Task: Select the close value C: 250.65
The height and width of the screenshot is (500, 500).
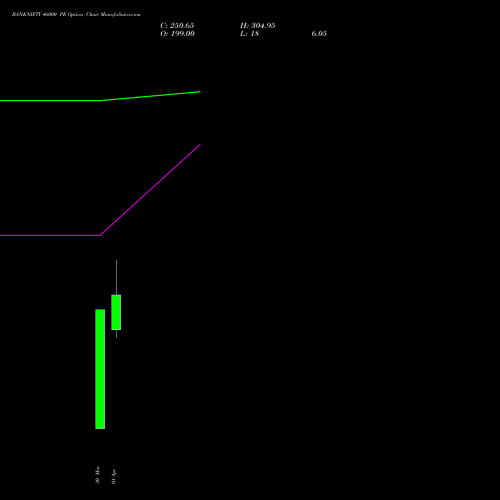Action: tap(177, 26)
